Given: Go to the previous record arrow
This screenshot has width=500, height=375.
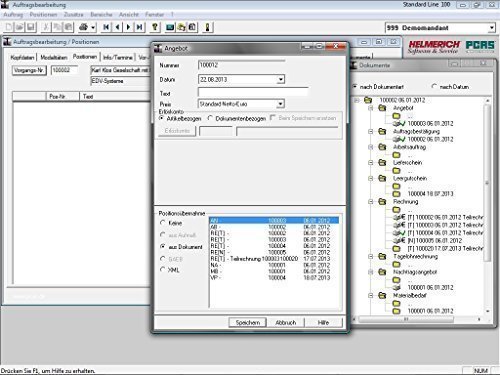Looking at the screenshot, I should click(117, 27).
